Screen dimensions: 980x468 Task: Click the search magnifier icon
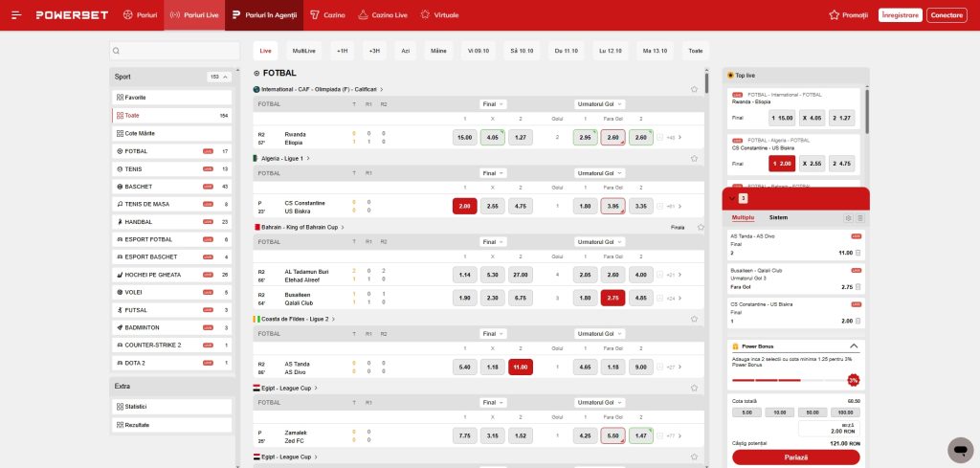tap(116, 52)
